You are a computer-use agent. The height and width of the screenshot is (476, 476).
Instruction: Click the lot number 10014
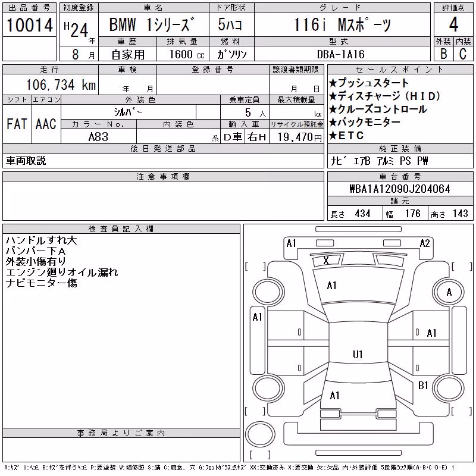[29, 25]
